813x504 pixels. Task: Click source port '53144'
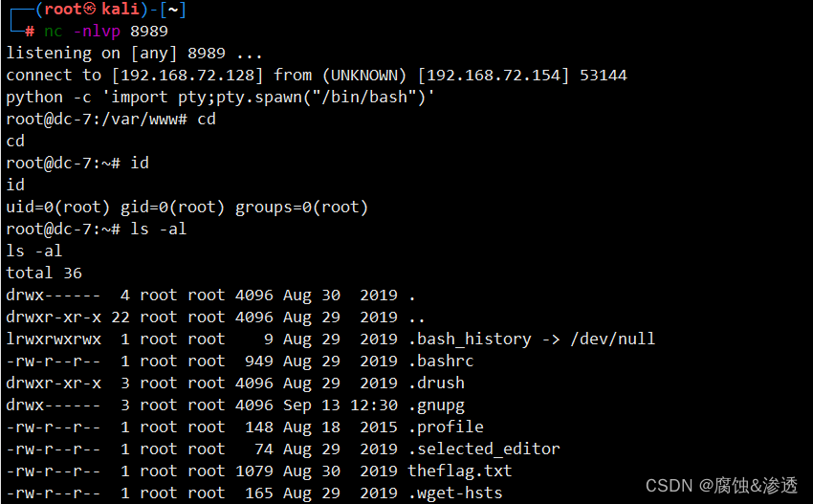pos(603,76)
